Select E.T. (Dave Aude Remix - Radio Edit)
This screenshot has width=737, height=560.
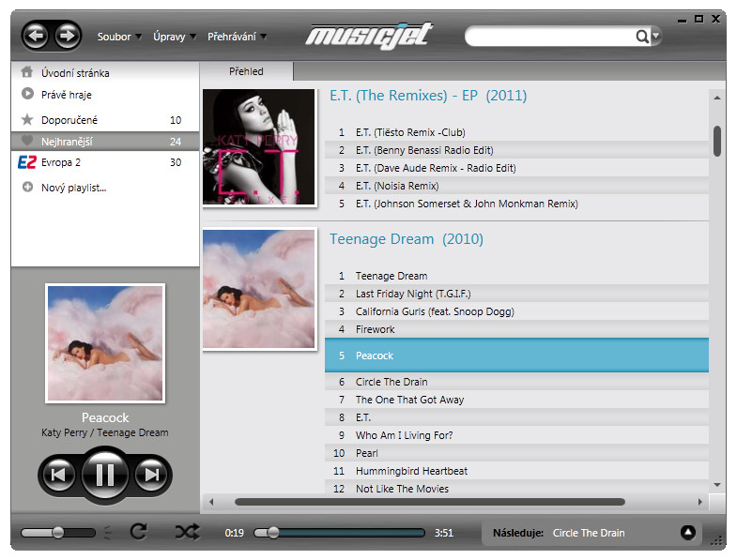[x=516, y=168]
